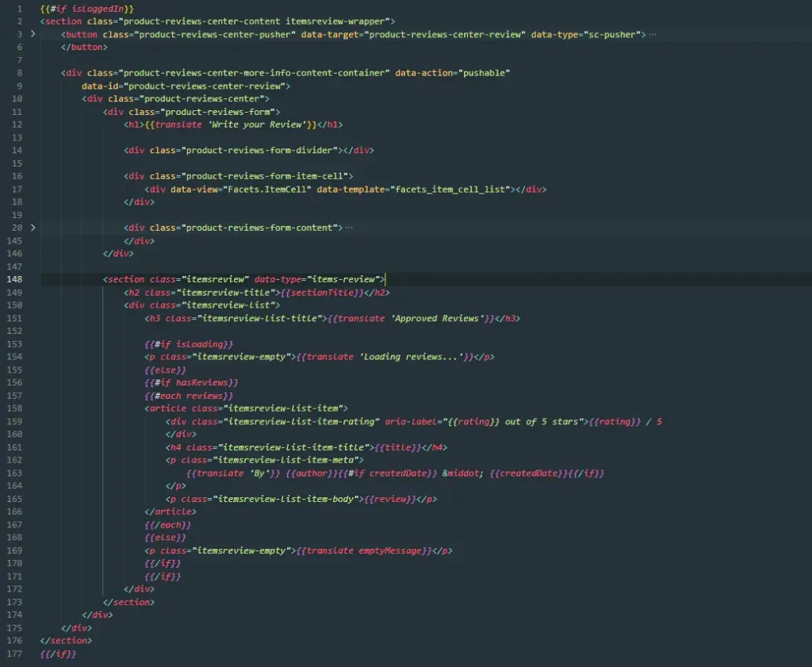The width and height of the screenshot is (812, 667).
Task: Click the 'aria-label' attribute name
Action: (x=411, y=422)
